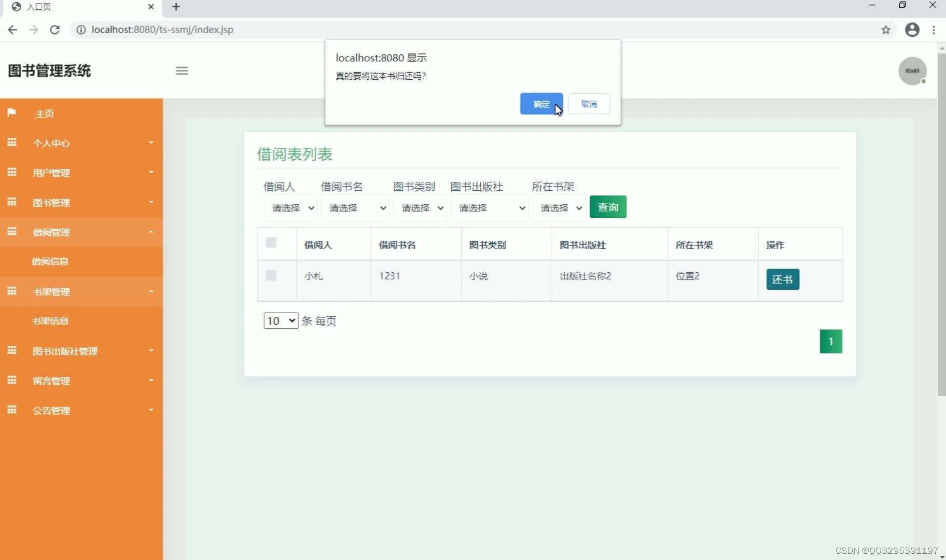Click the grid icon beside 书架管理
Image resolution: width=946 pixels, height=560 pixels.
(12, 290)
